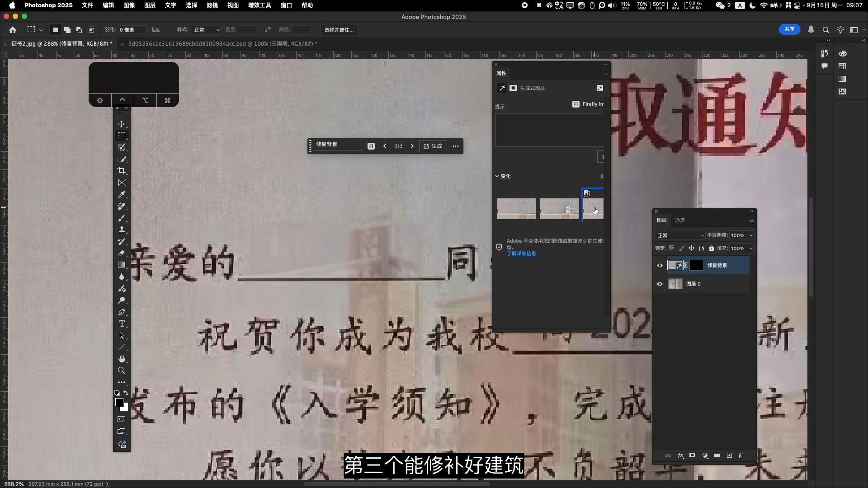The image size is (868, 488).
Task: Select the Zoom tool in toolbar
Action: [122, 371]
